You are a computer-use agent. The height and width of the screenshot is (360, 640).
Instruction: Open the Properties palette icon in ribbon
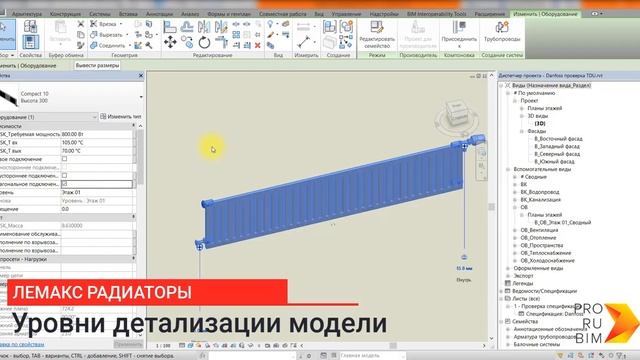click(30, 42)
